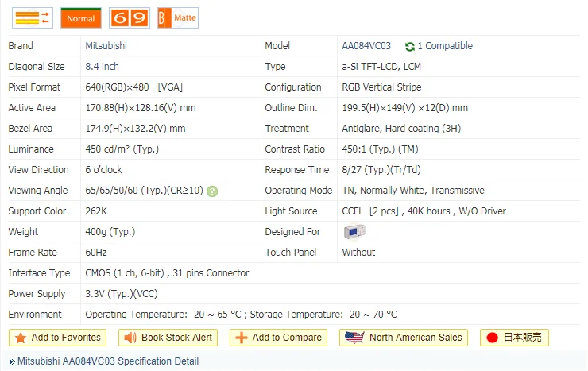Image resolution: width=588 pixels, height=371 pixels.
Task: Click the red circle Japan flag icon
Action: pos(492,338)
